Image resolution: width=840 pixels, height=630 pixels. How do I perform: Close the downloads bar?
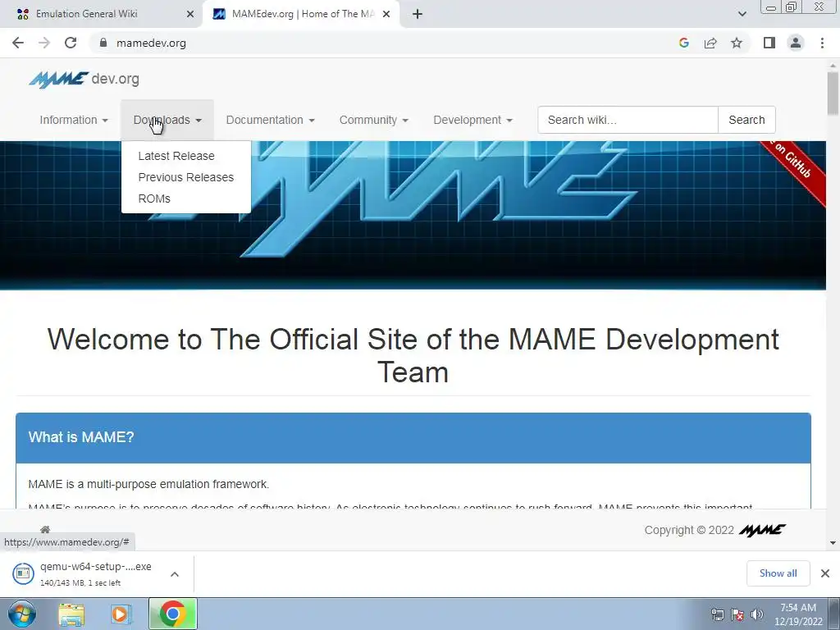(x=825, y=573)
